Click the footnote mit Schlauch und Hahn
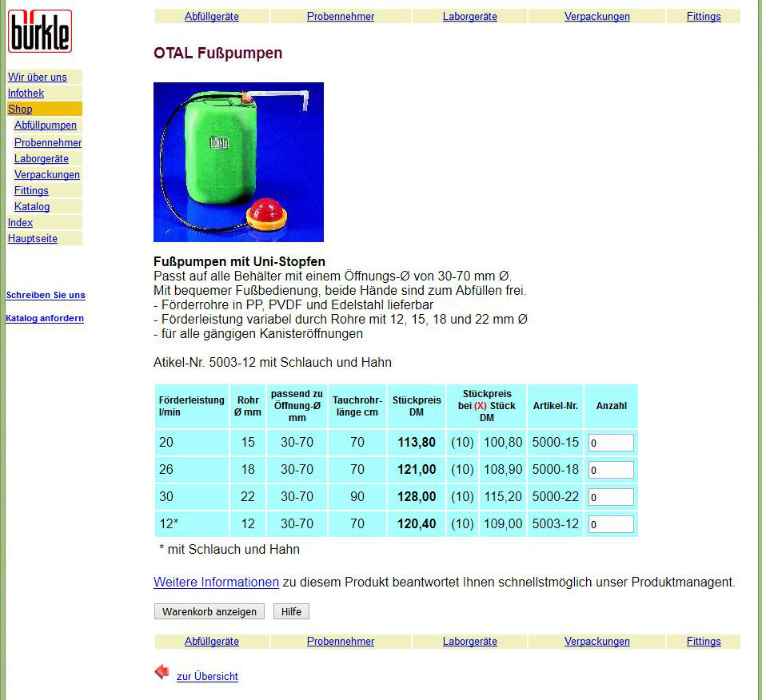The image size is (762, 700). [x=229, y=550]
